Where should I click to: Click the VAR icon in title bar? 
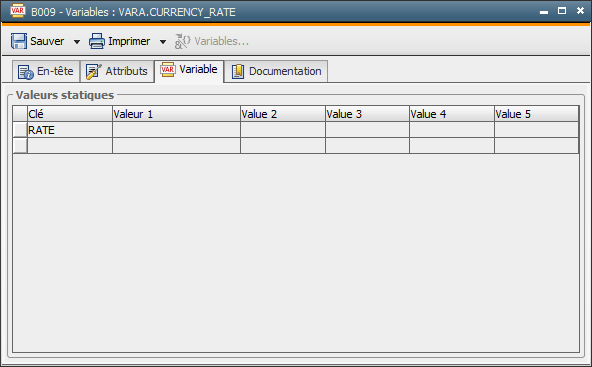[18, 11]
